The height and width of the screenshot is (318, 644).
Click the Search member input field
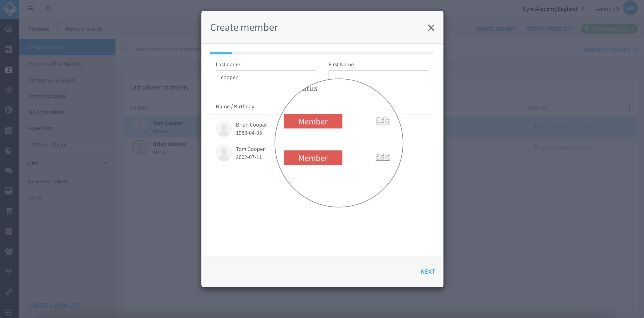click(168, 49)
